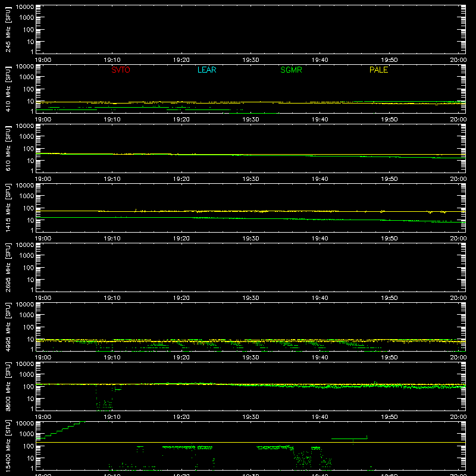Click 19:20 tick label under 1415 MHz panel
This screenshot has height=476, width=476.
pyautogui.click(x=181, y=239)
